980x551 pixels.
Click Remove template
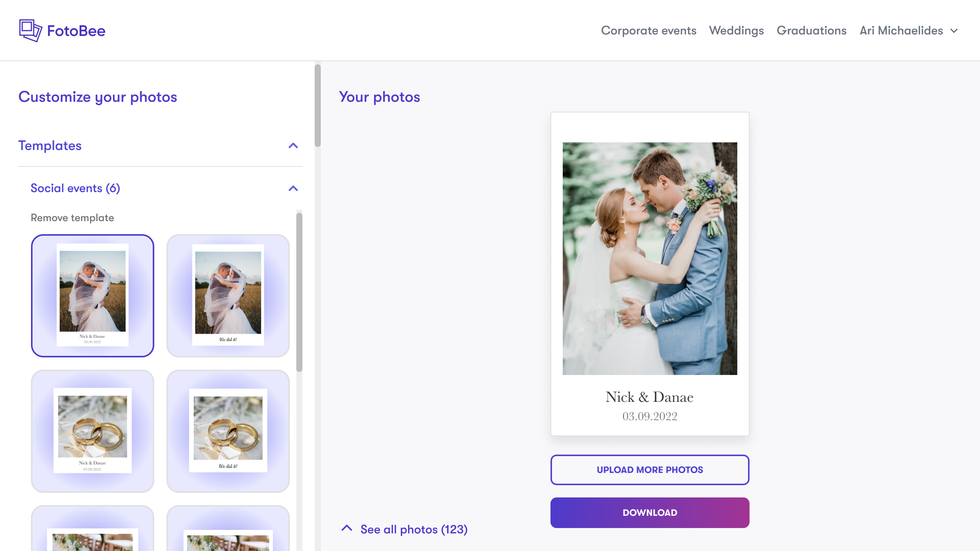pyautogui.click(x=72, y=217)
